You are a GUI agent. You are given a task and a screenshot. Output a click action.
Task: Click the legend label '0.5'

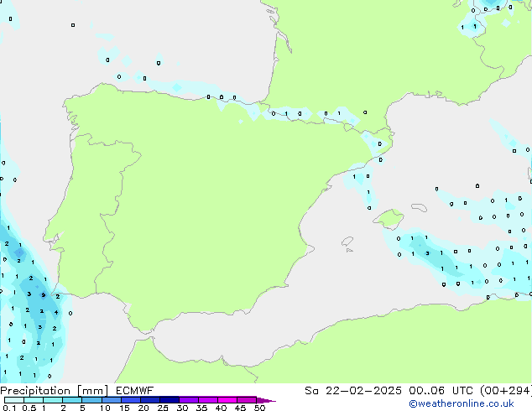[x=29, y=408]
